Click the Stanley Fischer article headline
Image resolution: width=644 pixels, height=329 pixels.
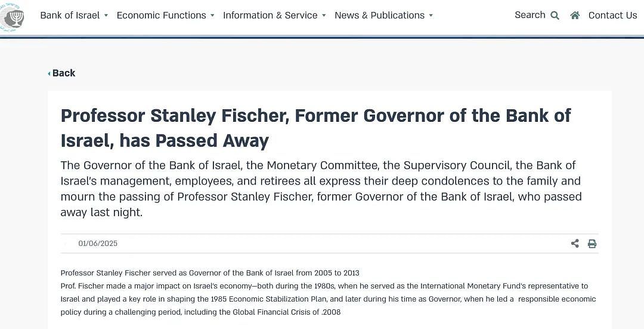315,128
